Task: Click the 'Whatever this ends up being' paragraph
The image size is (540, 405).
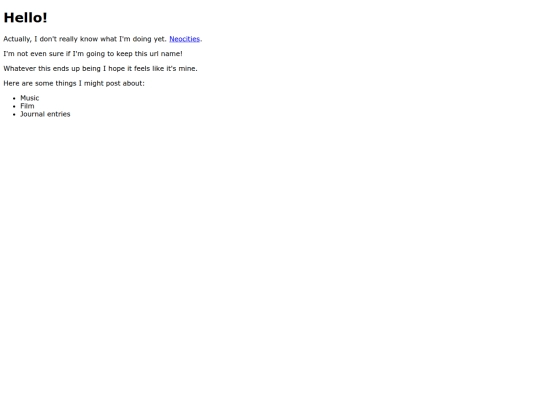Action: pos(100,69)
